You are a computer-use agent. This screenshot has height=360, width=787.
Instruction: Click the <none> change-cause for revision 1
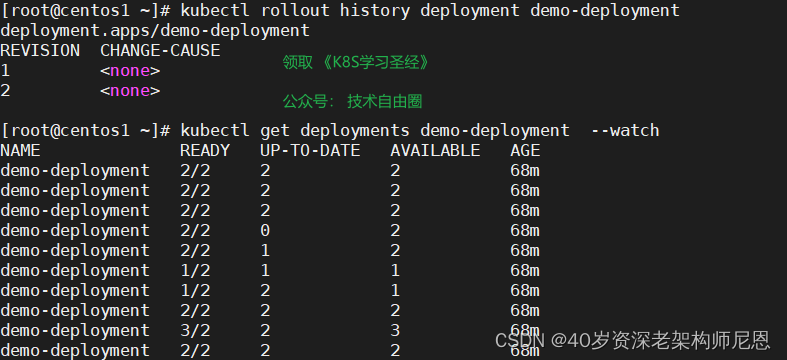(x=130, y=71)
